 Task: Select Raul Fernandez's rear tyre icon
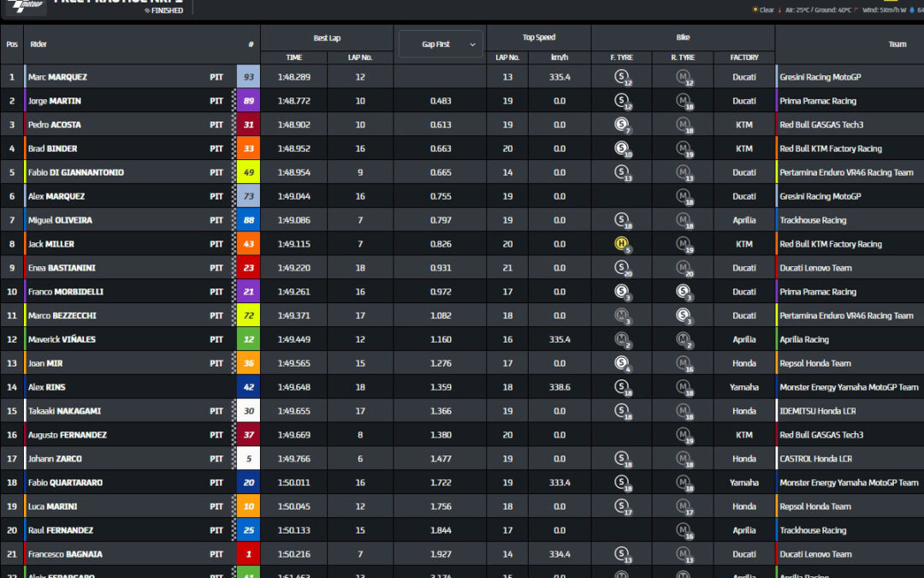pyautogui.click(x=684, y=531)
